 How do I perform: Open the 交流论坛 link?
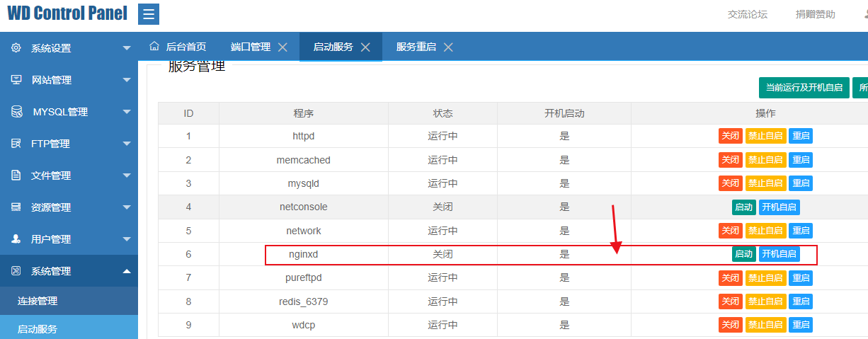tap(748, 14)
